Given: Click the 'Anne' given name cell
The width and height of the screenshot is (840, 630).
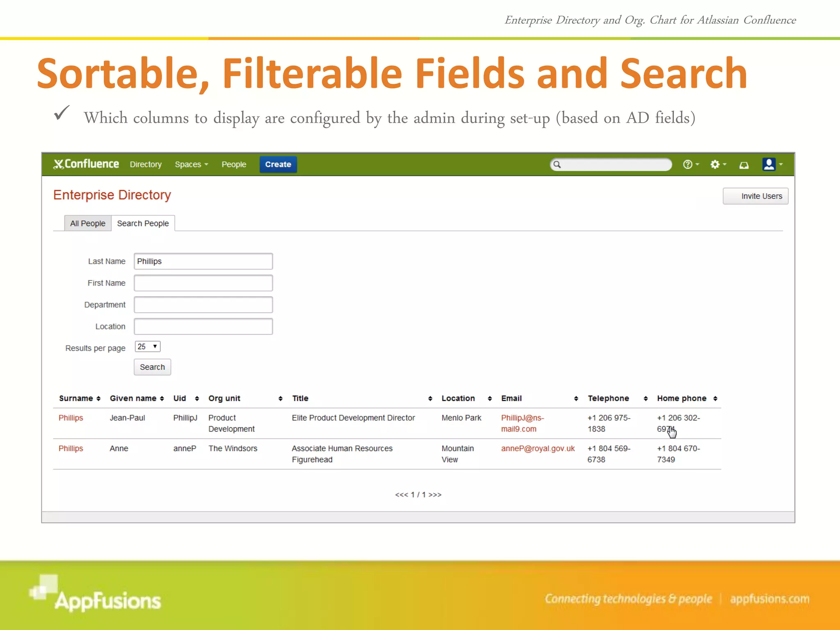Looking at the screenshot, I should [x=119, y=449].
